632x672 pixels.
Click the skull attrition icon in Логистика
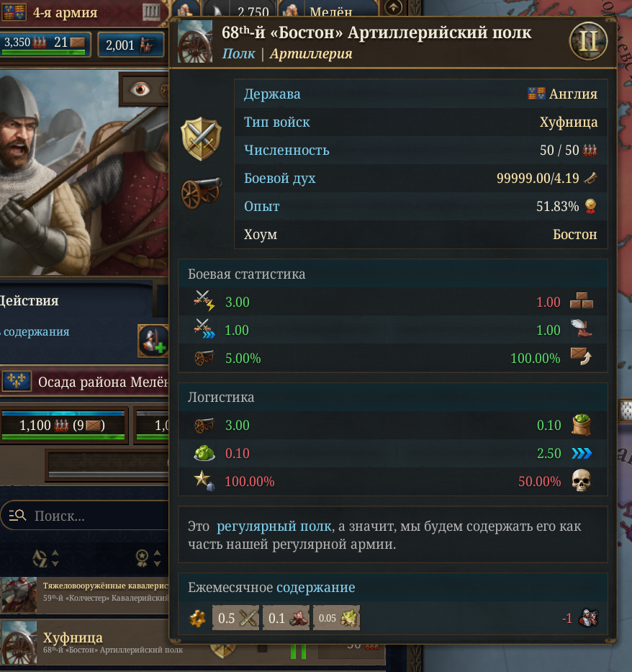[x=581, y=481]
